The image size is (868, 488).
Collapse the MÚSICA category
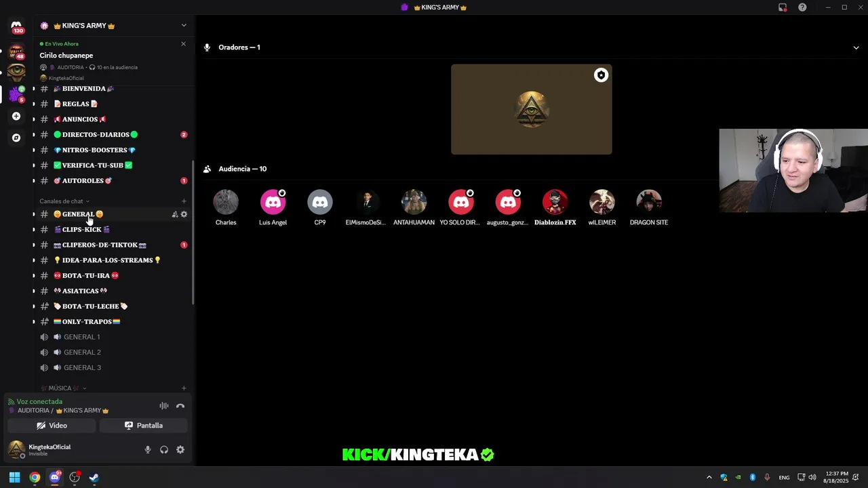tap(63, 388)
